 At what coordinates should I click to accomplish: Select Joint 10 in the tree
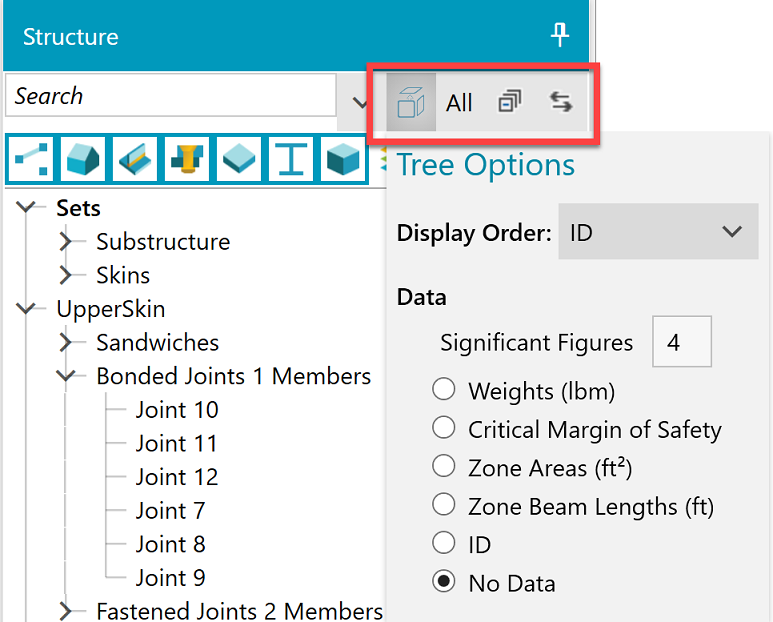click(x=177, y=410)
